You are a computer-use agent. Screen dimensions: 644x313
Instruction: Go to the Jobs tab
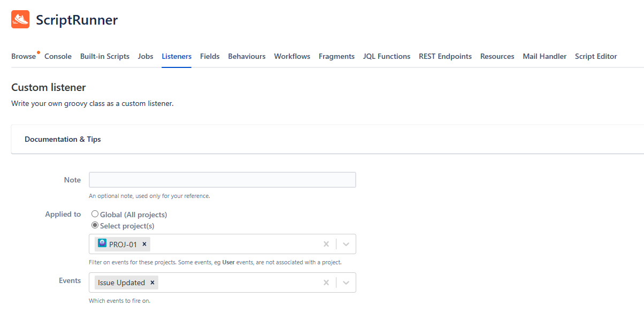point(145,56)
